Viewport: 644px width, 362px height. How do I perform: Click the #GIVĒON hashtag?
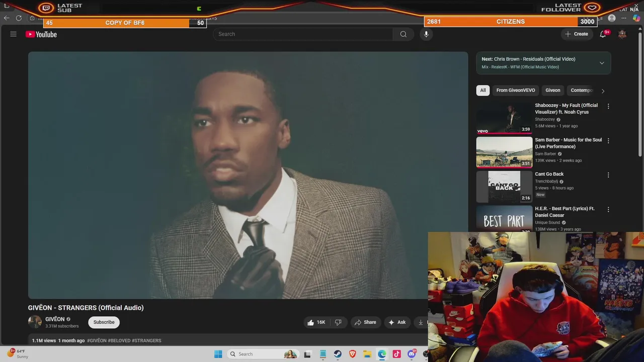[x=97, y=340]
